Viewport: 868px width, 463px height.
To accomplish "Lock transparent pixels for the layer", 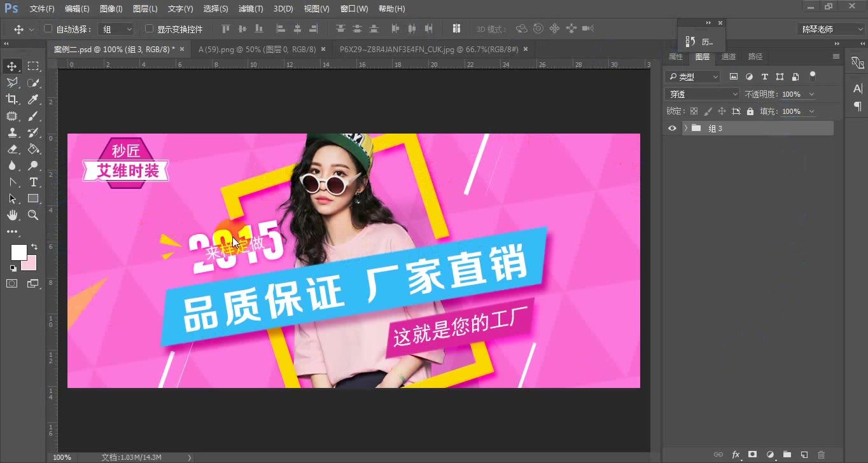I will 693,111.
